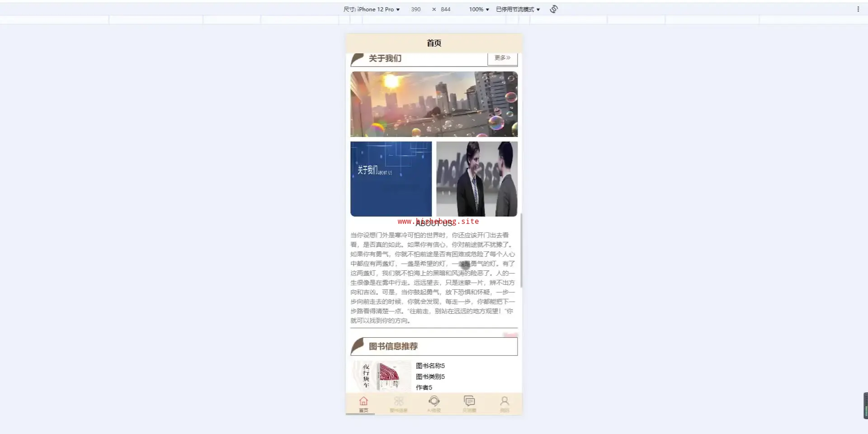Open the iPhone 12 Pro device size dropdown
The height and width of the screenshot is (434, 868).
tap(372, 9)
